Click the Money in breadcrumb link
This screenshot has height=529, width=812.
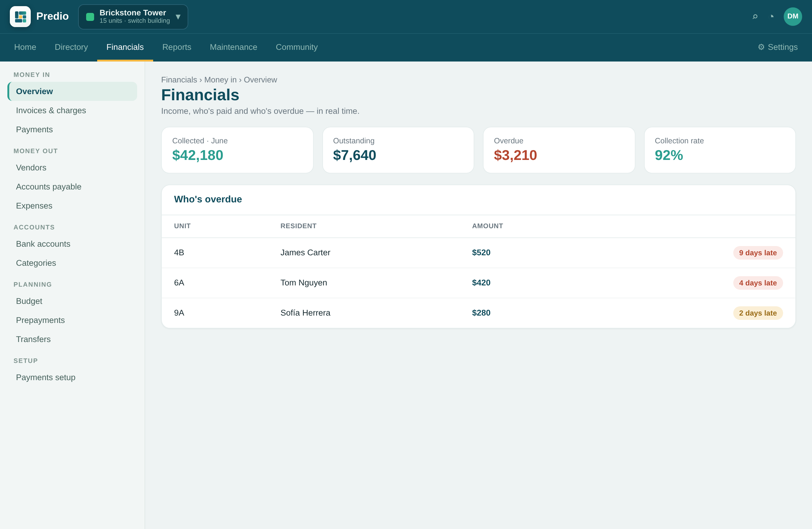point(221,80)
